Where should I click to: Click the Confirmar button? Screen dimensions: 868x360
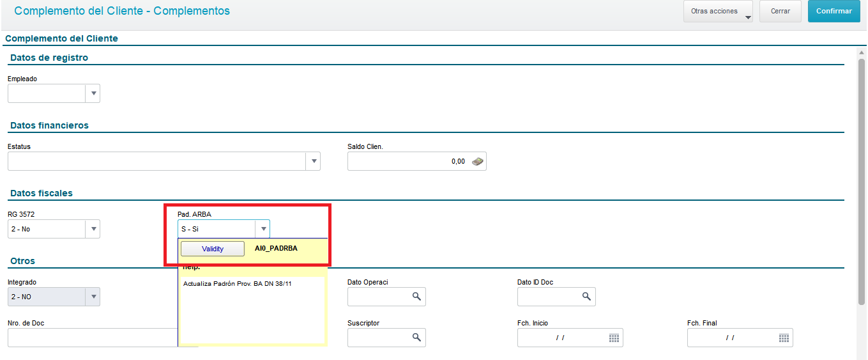point(834,12)
